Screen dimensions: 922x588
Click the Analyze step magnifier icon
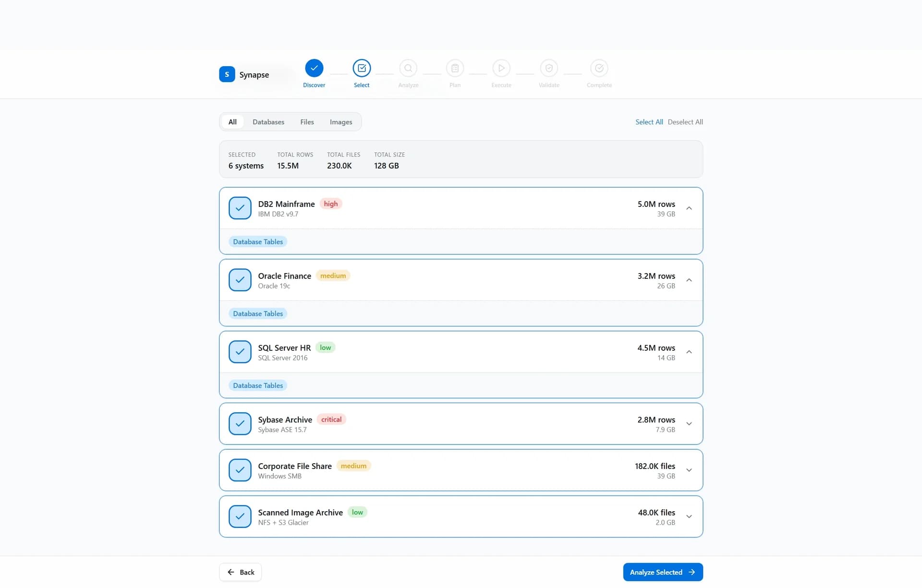(x=408, y=68)
